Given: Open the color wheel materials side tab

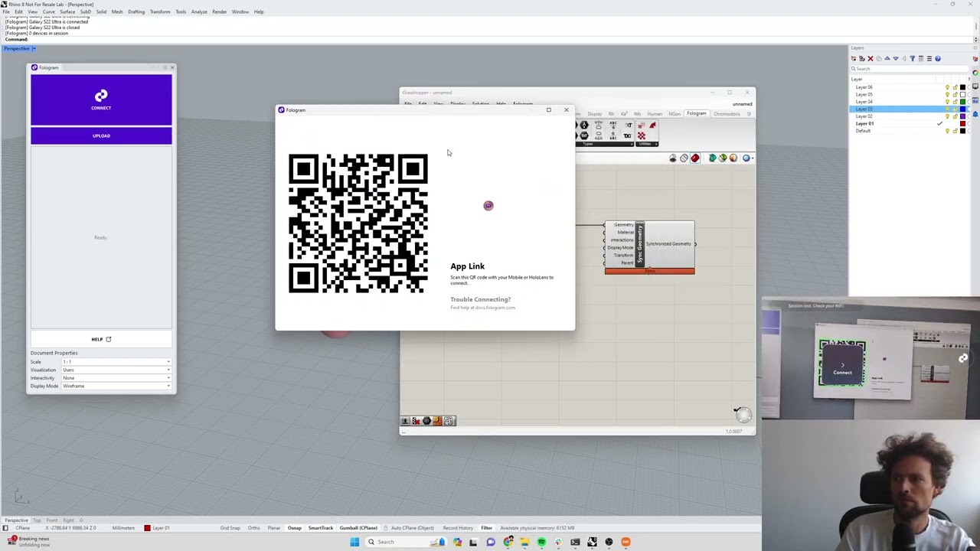Looking at the screenshot, I should pyautogui.click(x=975, y=73).
